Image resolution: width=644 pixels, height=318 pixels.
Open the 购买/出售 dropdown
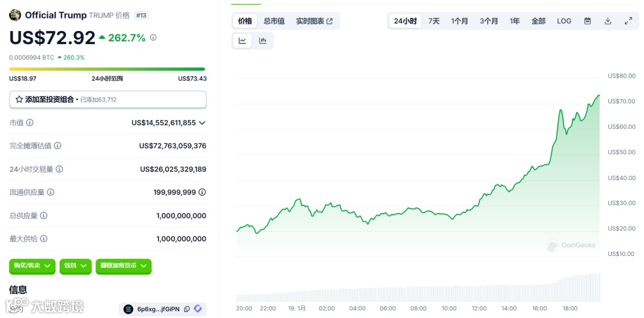(32, 265)
